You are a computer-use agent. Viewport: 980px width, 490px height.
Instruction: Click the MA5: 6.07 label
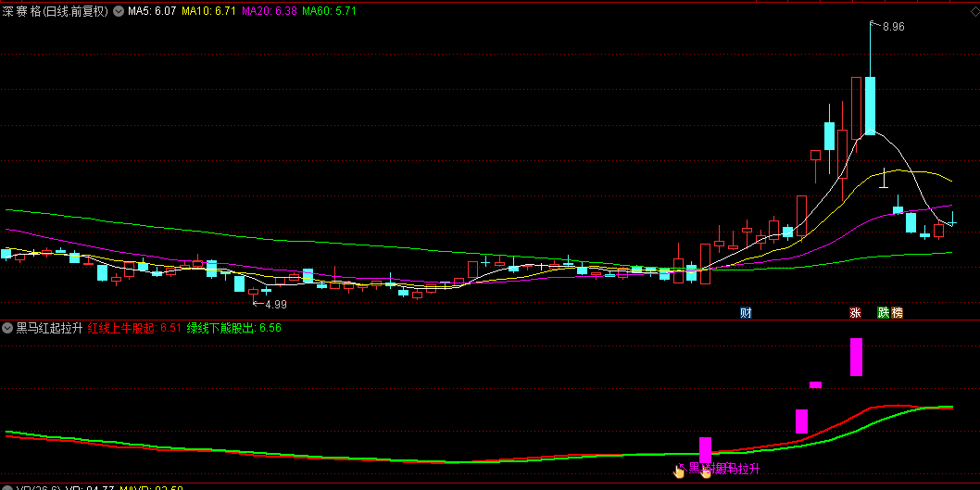click(x=153, y=11)
